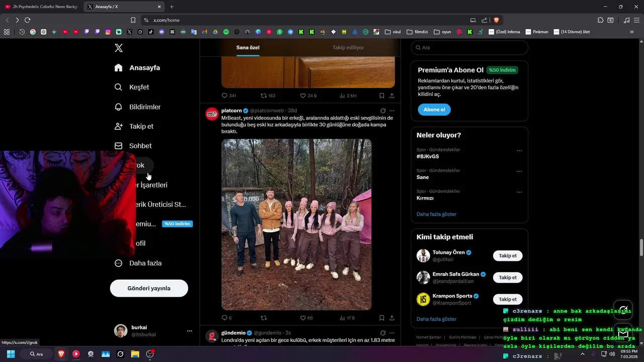Open platcorn profile avatar
The image size is (644, 362).
pyautogui.click(x=212, y=114)
